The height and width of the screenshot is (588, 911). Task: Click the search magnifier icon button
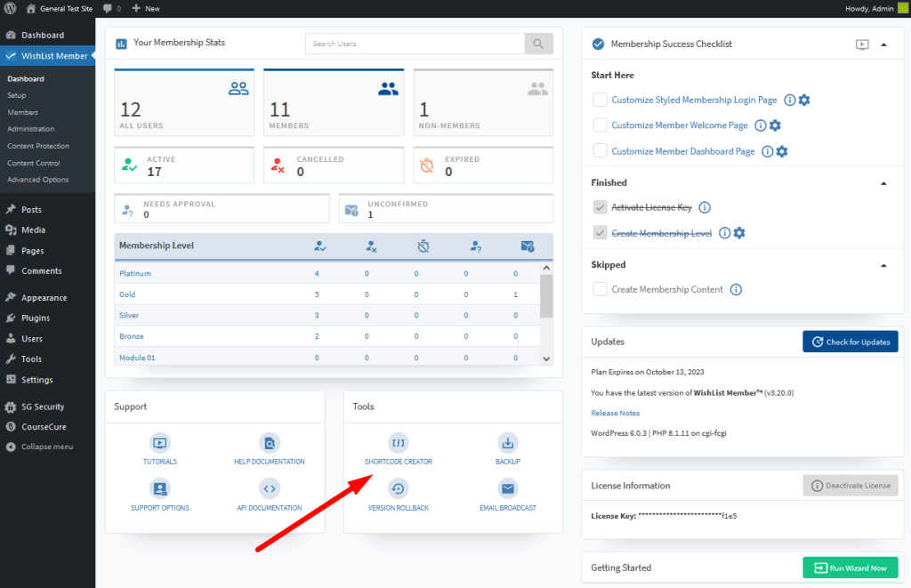pos(538,44)
